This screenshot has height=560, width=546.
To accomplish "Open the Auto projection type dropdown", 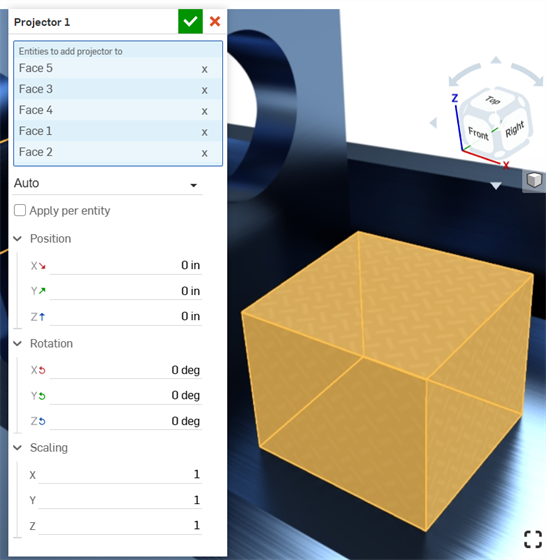I will (x=107, y=184).
